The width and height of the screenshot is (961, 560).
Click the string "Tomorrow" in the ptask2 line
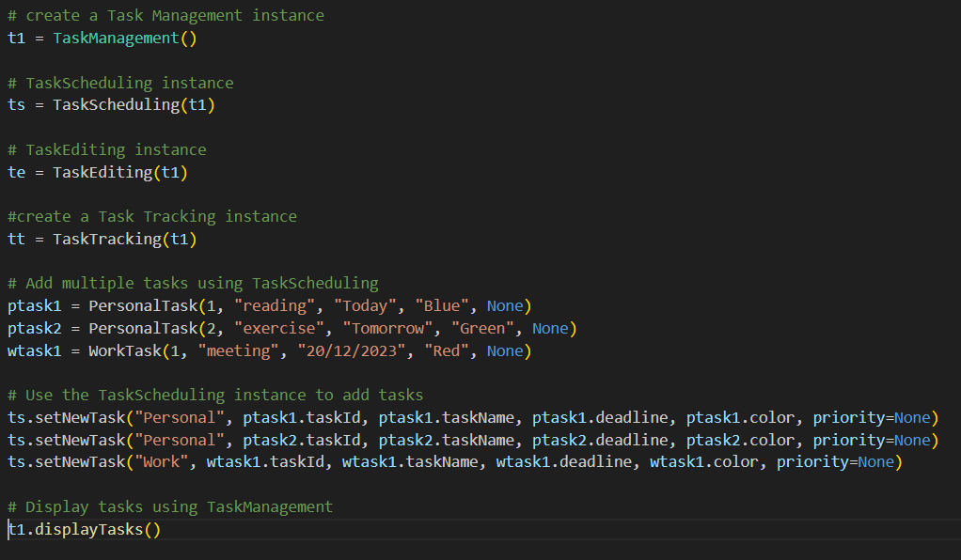tap(388, 329)
